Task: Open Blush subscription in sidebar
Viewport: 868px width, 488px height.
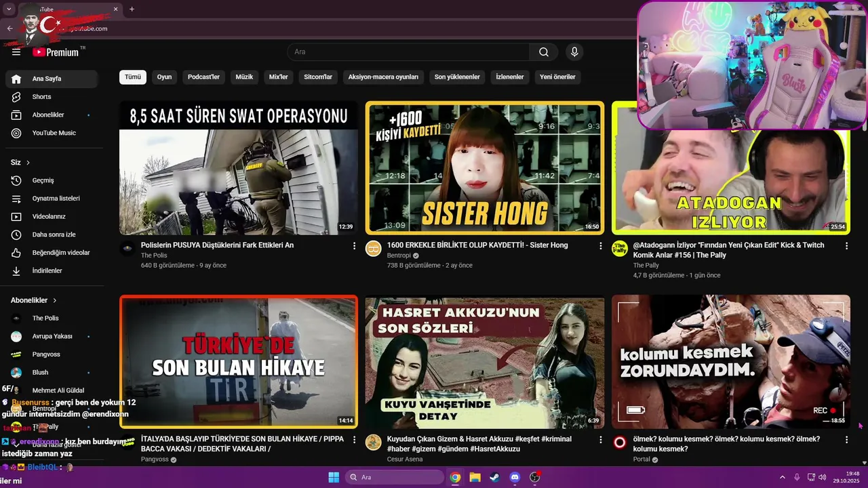Action: point(52,372)
